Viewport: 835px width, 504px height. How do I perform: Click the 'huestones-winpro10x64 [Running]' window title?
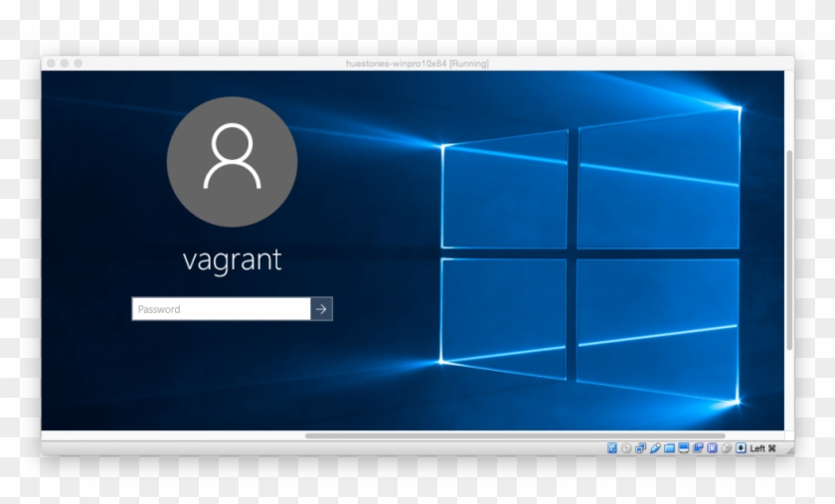(417, 64)
